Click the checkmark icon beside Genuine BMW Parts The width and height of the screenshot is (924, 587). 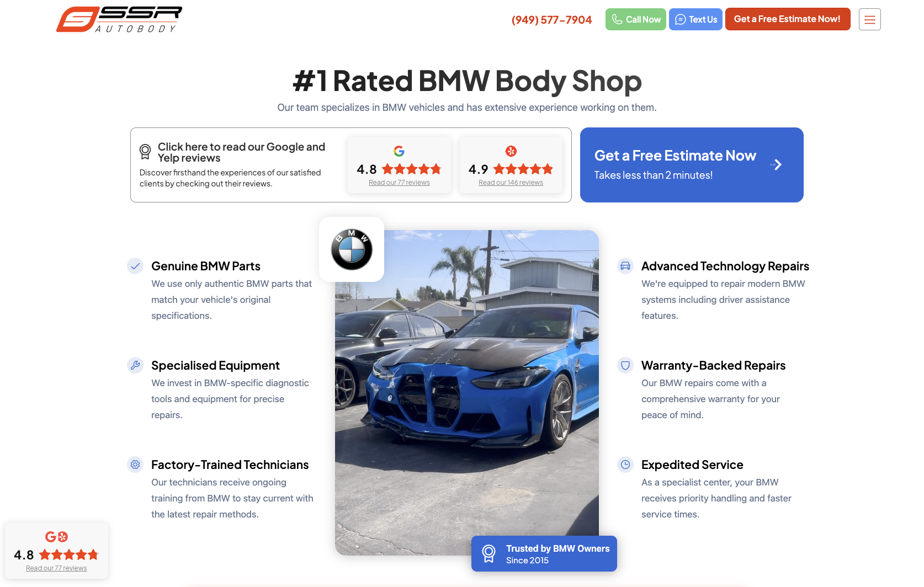click(135, 266)
